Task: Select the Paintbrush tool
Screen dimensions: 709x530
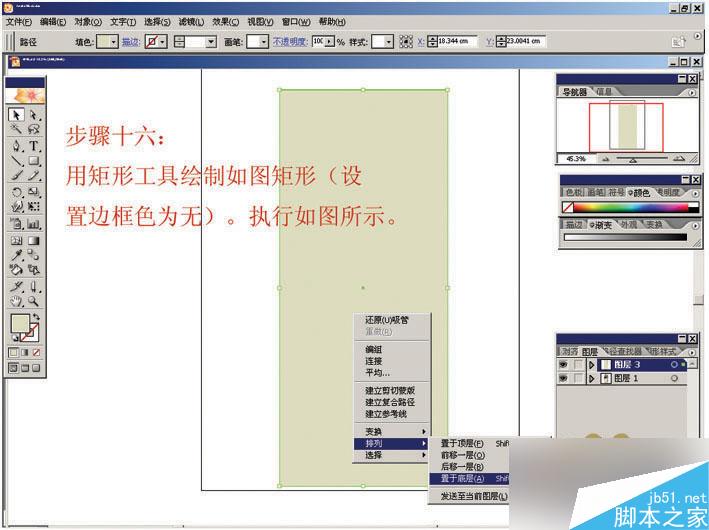Action: click(17, 175)
